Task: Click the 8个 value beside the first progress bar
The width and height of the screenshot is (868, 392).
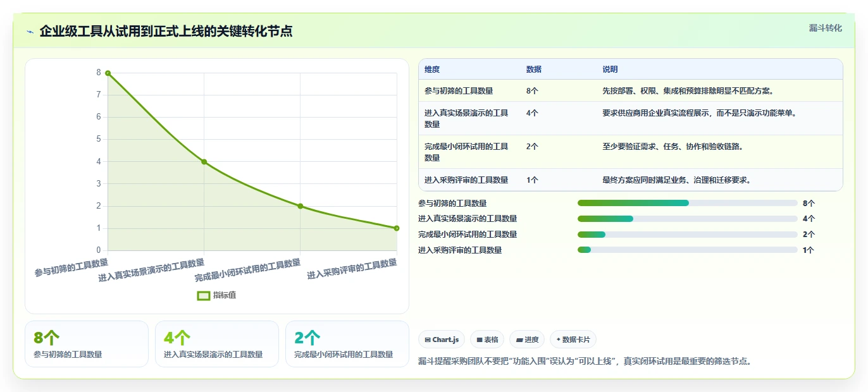Action: point(809,203)
